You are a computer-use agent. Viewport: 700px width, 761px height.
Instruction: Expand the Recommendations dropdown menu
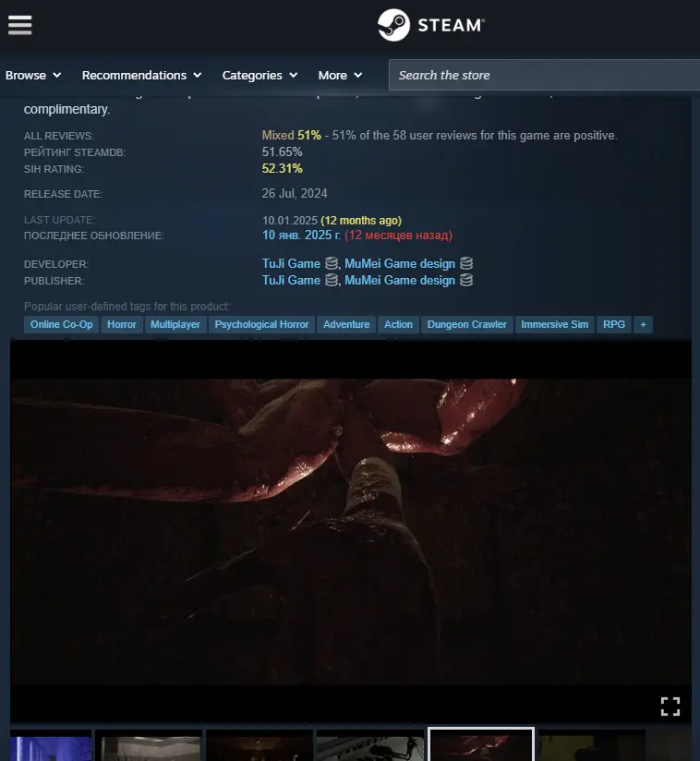pyautogui.click(x=141, y=75)
